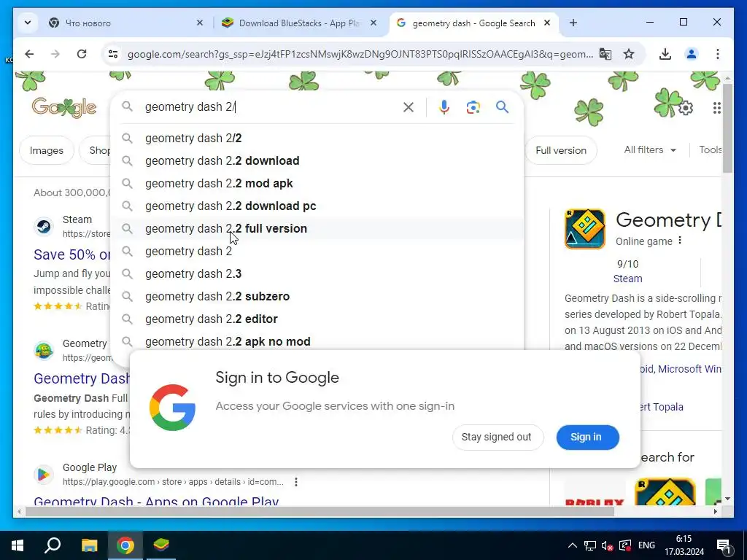Open more options for Google Play result

click(296, 482)
